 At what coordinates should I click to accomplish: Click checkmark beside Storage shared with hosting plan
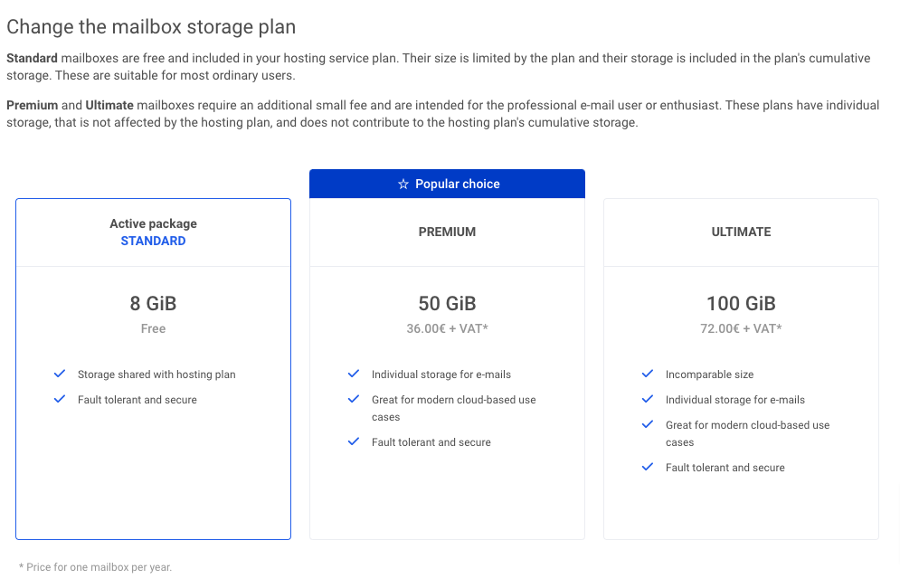[x=60, y=374]
